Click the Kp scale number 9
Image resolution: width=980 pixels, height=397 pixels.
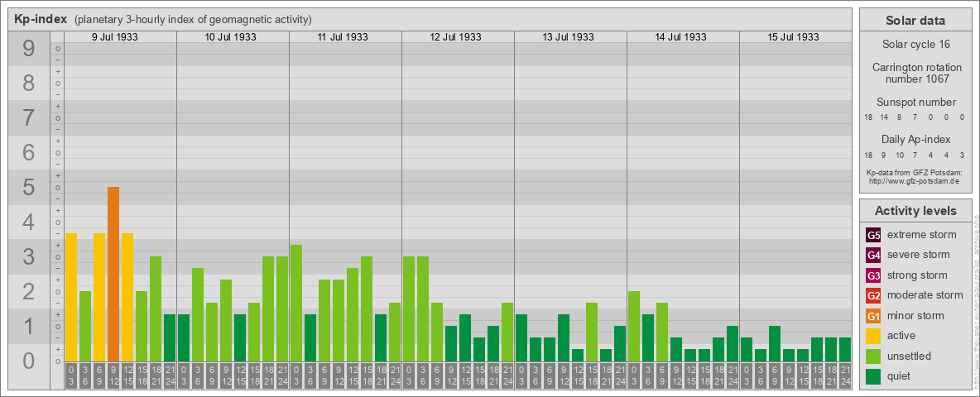[x=28, y=49]
